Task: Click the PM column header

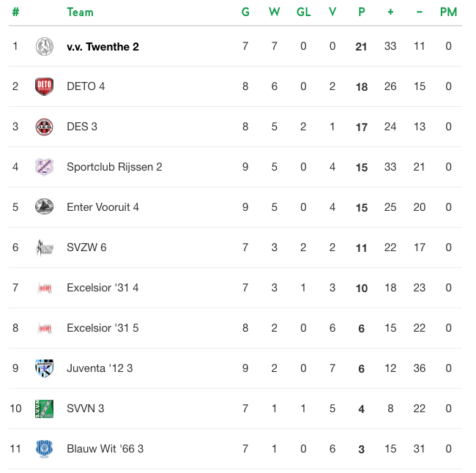Action: tap(448, 12)
